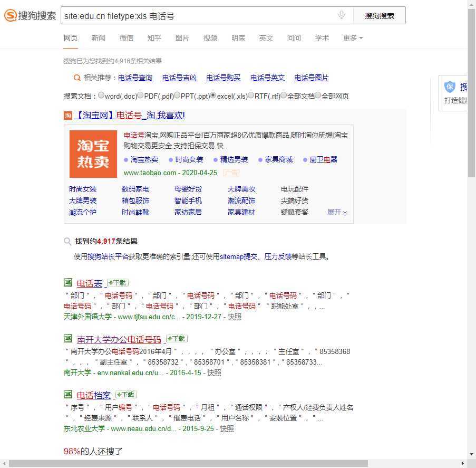This screenshot has height=468, width=476.
Task: Open Taobao category 键鼠套餐
Action: (x=295, y=212)
